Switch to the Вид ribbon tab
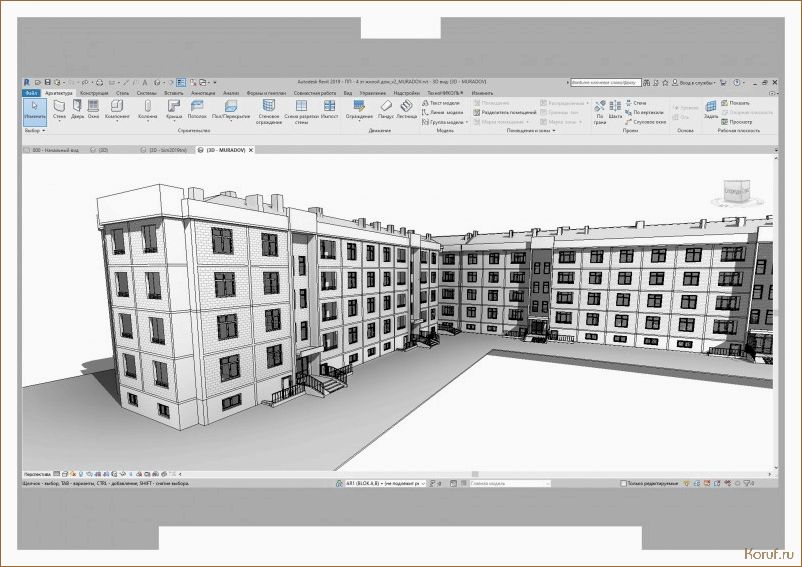Screen dimensions: 802x567 (x=348, y=93)
